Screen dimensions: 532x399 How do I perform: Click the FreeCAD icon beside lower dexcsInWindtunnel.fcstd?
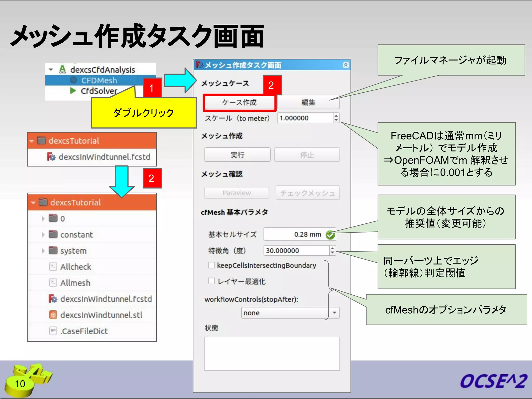tap(53, 299)
